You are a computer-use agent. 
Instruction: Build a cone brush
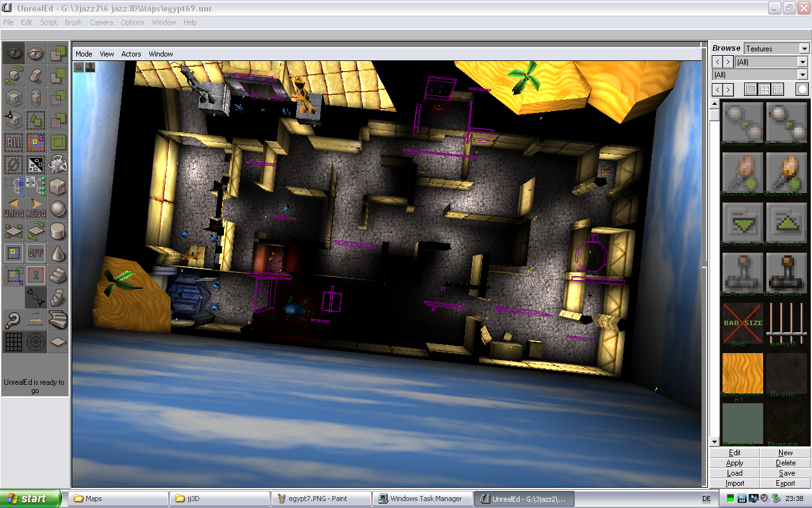tap(58, 253)
